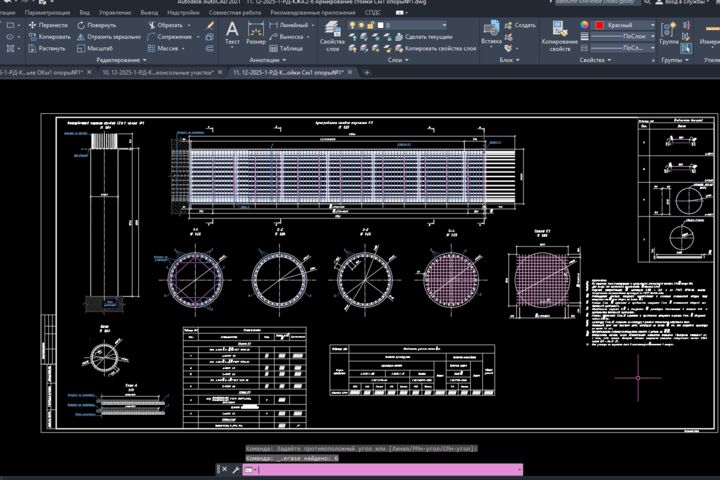This screenshot has width=720, height=480.
Task: Choose the Отразить зеркально (Mirror) tool
Action: click(109, 37)
